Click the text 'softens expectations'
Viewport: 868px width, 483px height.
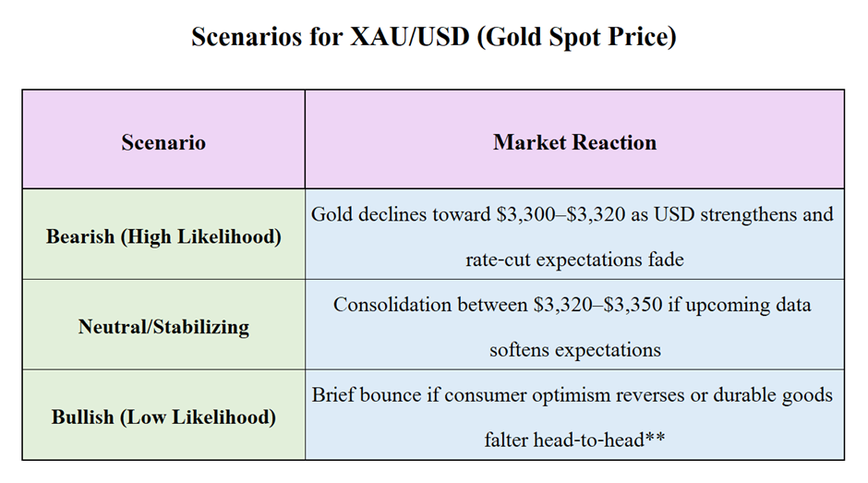click(x=575, y=350)
